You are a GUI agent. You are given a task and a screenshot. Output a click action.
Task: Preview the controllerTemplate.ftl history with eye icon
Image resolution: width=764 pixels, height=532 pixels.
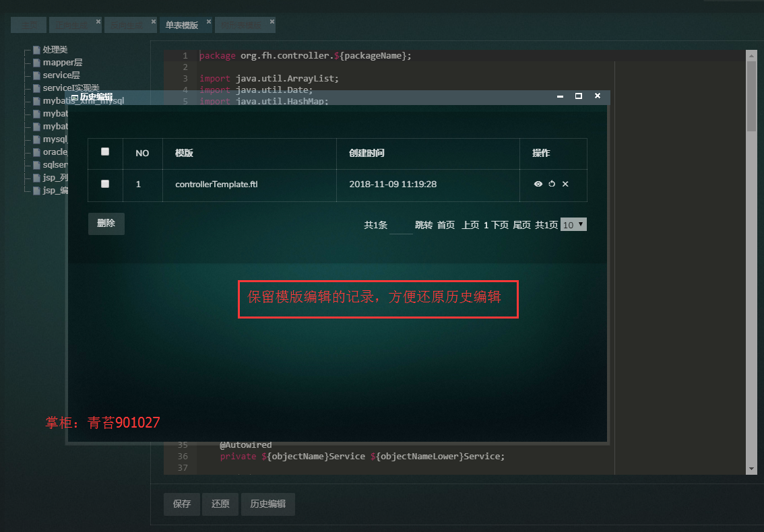pos(538,184)
